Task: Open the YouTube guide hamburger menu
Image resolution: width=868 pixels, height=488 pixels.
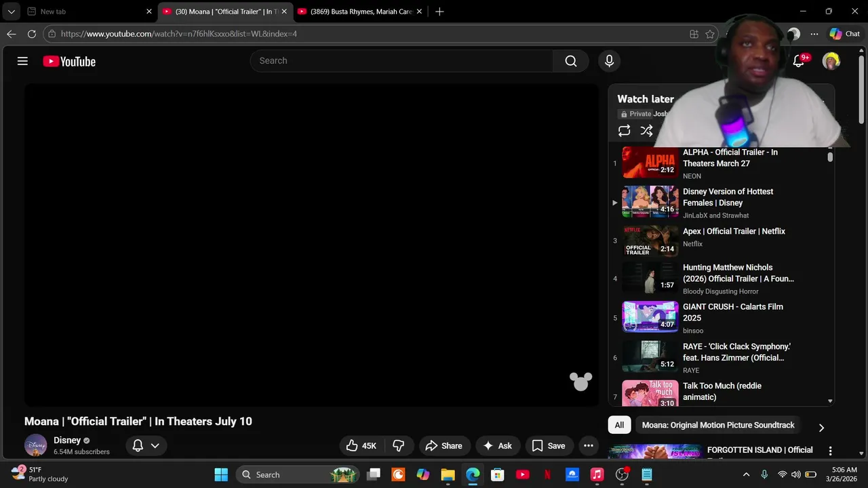Action: pyautogui.click(x=22, y=61)
